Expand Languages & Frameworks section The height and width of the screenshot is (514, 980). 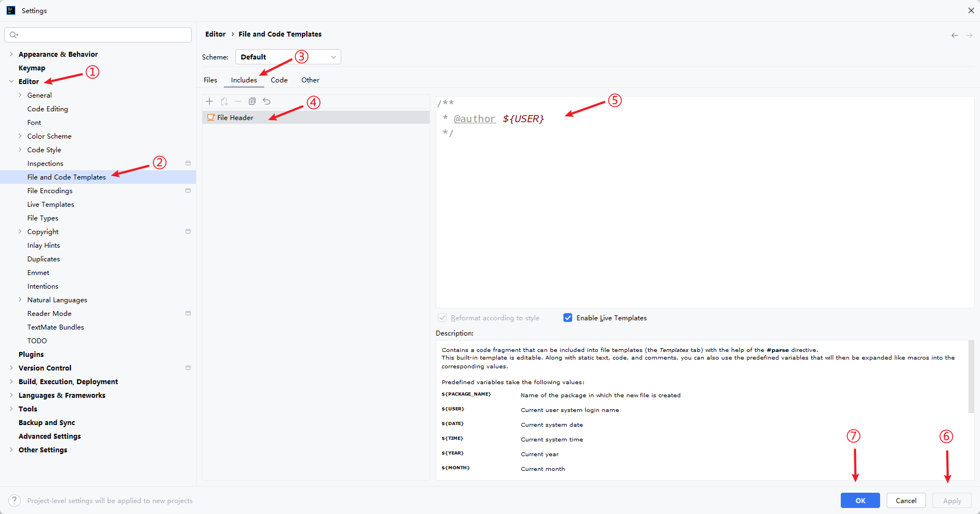point(11,395)
